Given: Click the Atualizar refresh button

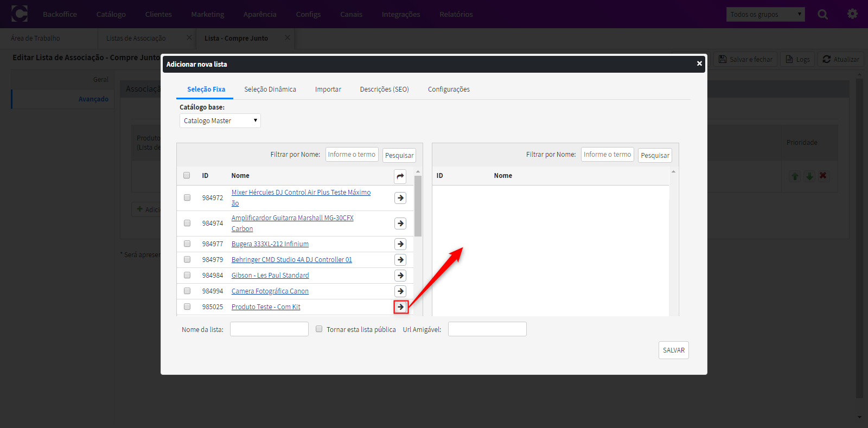Looking at the screenshot, I should [841, 59].
